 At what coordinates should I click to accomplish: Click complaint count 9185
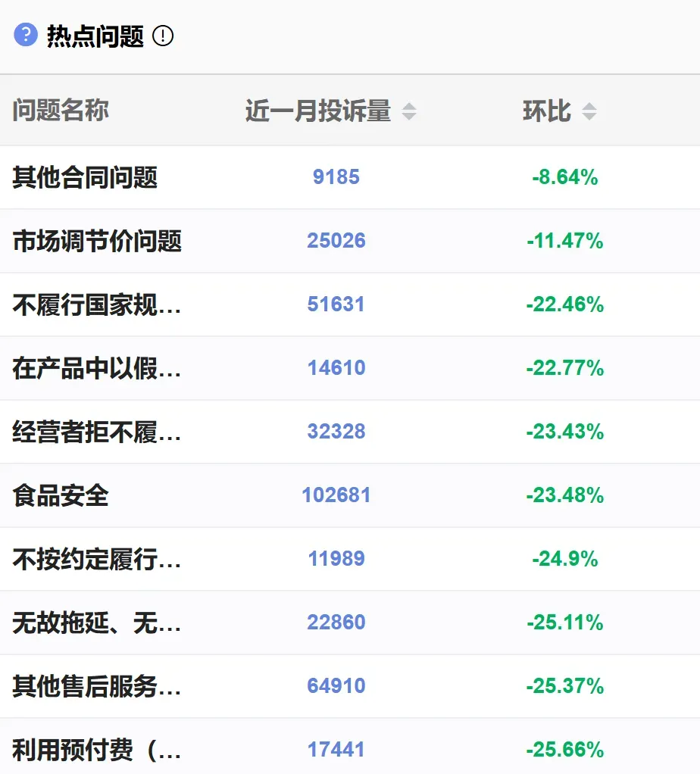336,177
